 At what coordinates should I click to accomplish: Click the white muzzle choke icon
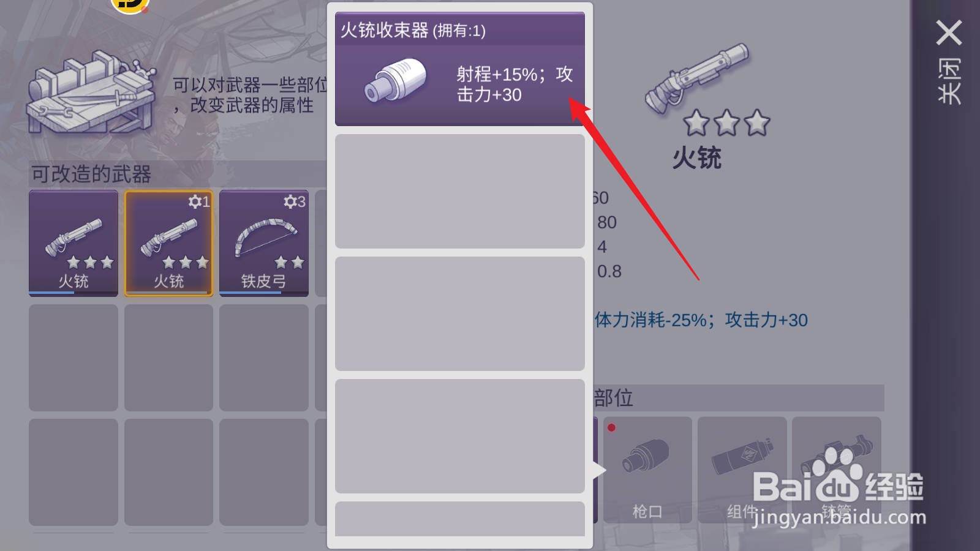pyautogui.click(x=395, y=80)
